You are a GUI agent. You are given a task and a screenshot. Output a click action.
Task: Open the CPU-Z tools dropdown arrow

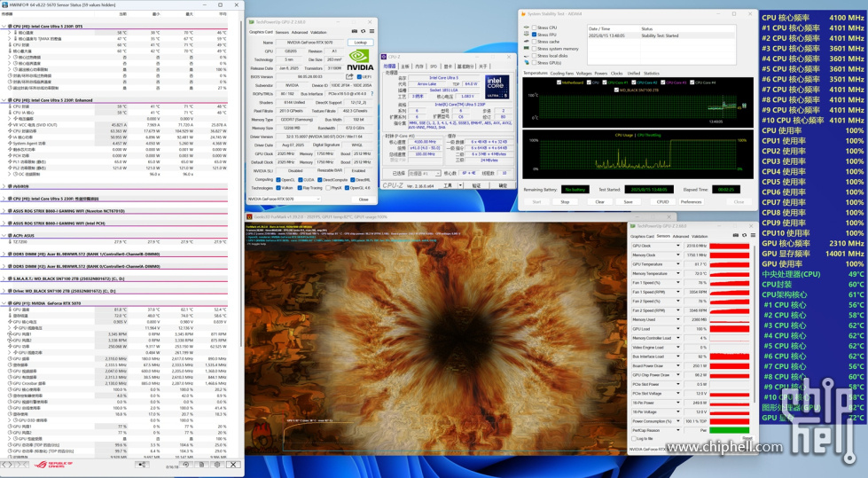pos(460,185)
